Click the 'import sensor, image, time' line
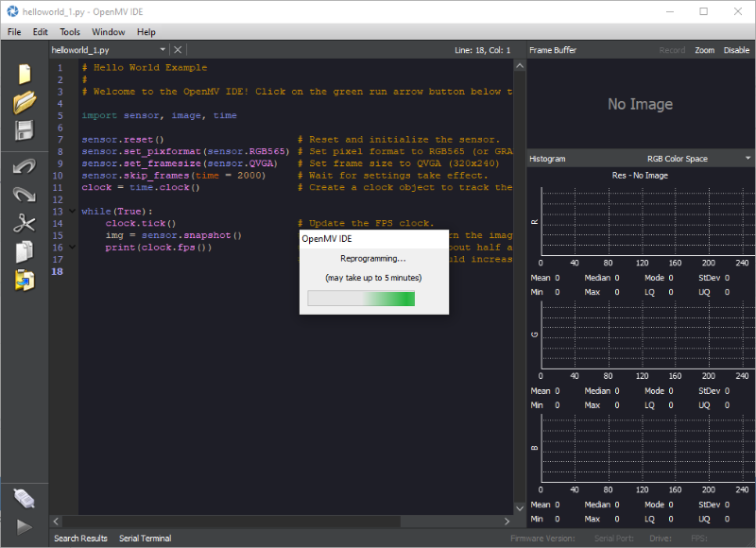This screenshot has width=756, height=548. coord(159,115)
